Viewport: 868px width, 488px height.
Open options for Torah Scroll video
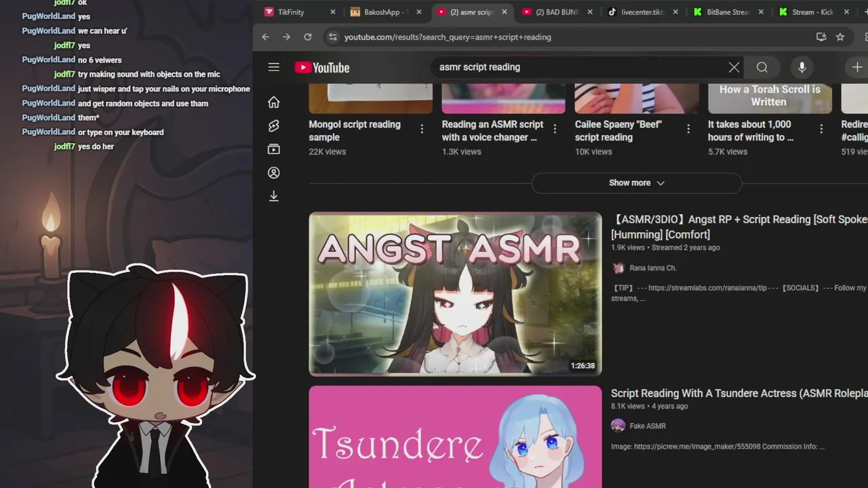(x=821, y=129)
